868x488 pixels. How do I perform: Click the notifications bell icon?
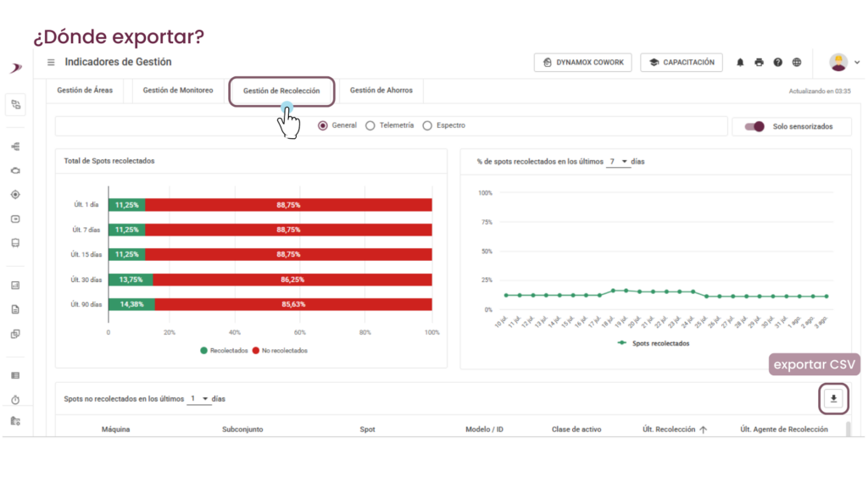point(740,63)
